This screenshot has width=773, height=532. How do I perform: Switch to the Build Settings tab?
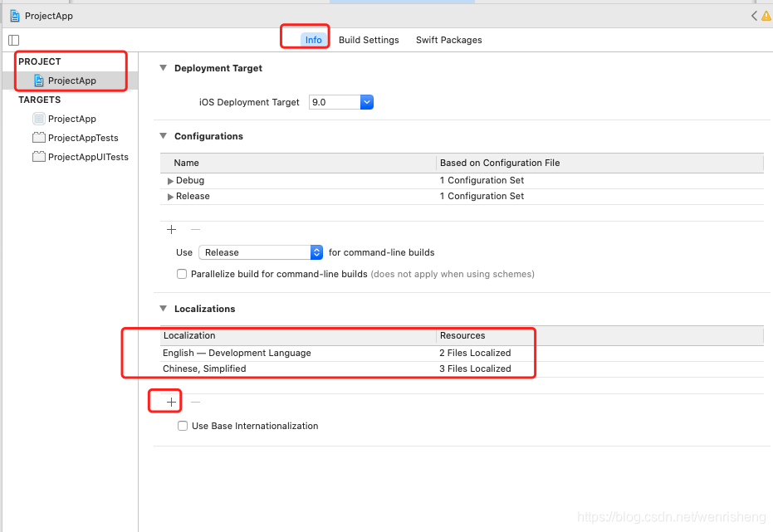[369, 40]
